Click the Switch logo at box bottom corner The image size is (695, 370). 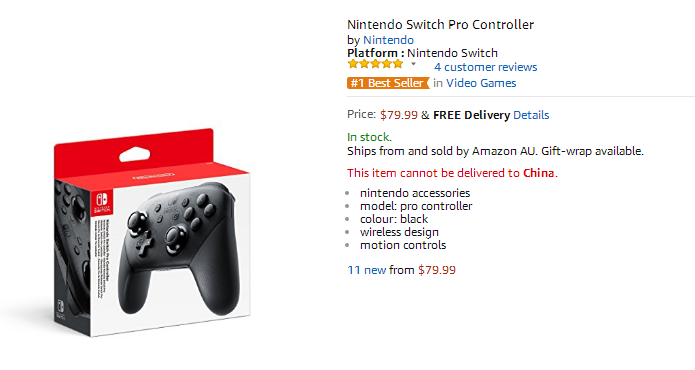coord(60,307)
